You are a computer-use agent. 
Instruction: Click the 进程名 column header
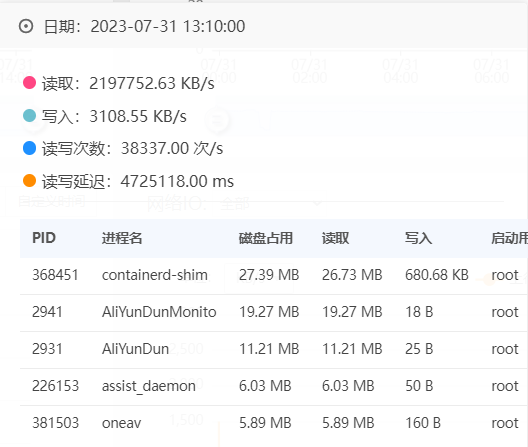(x=122, y=238)
